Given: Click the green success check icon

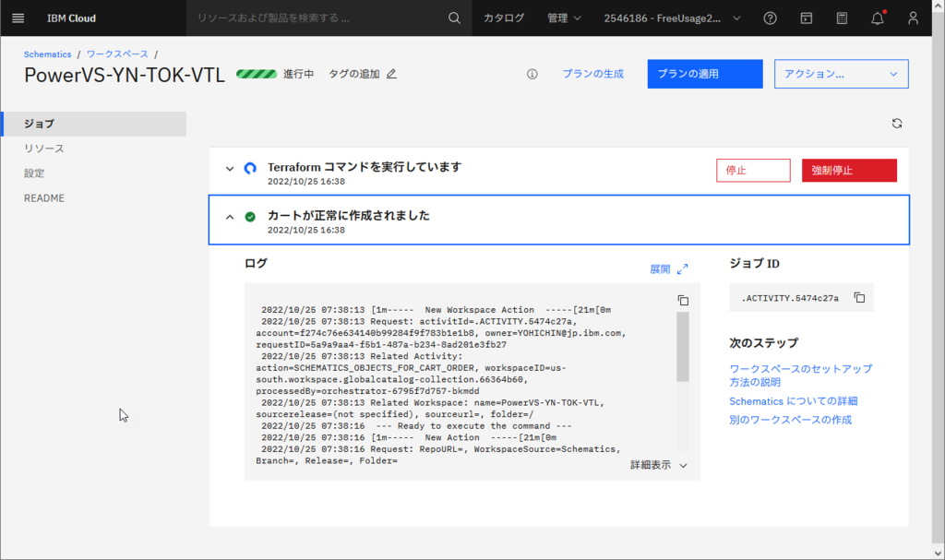Looking at the screenshot, I should pyautogui.click(x=250, y=217).
